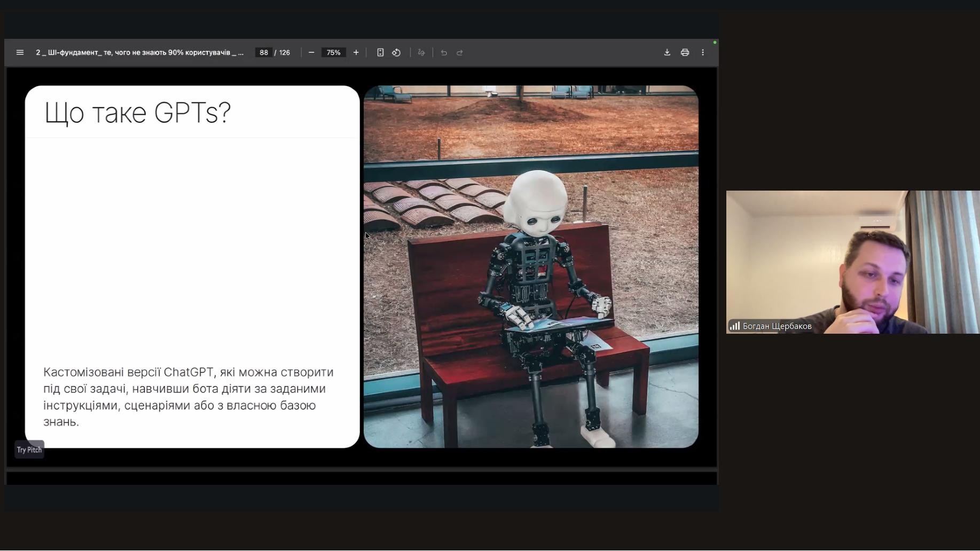Click the zoom in plus icon
This screenshot has height=551, width=980.
click(x=356, y=52)
